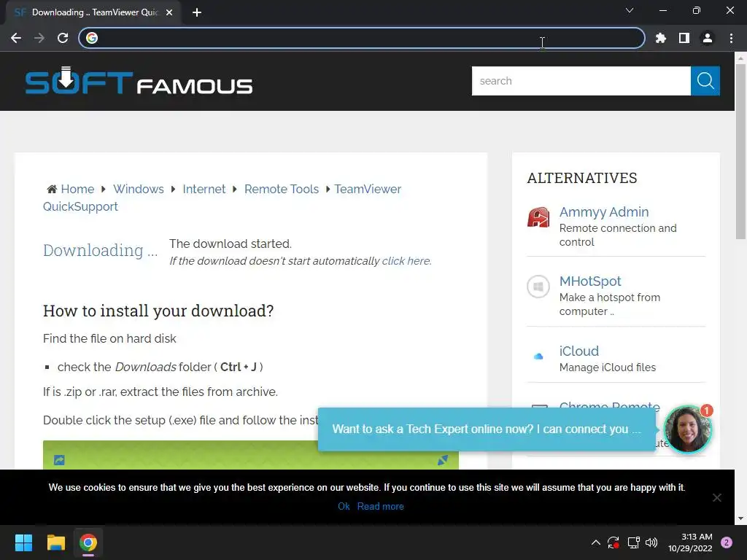Click the page vertical scrollbar thumb
747x560 pixels.
pos(740,152)
